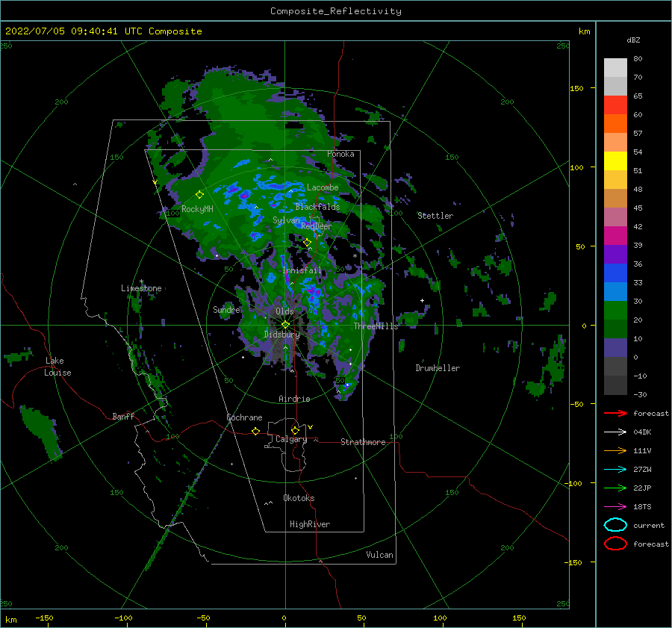The height and width of the screenshot is (628, 672).
Task: Click the HighRiver city label
Action: coord(310,524)
